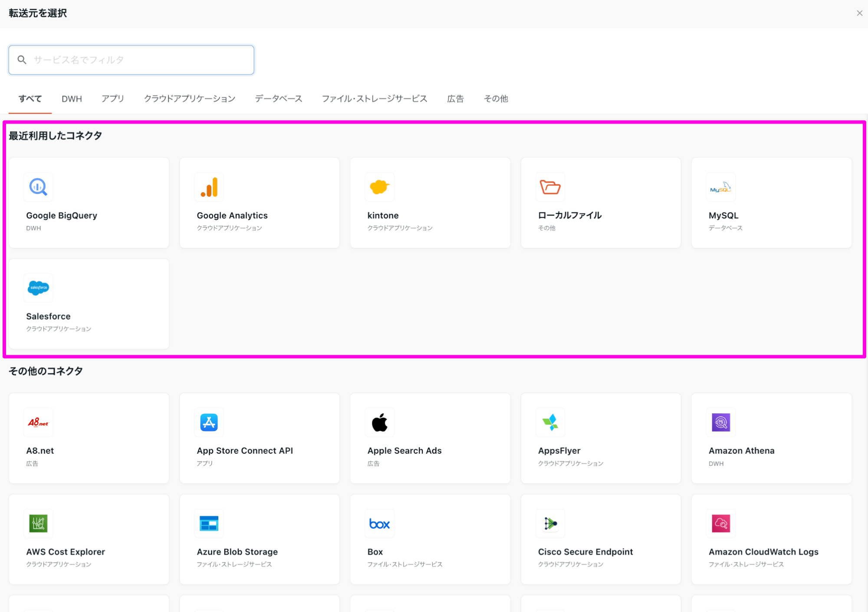Click the Salesforce cloud logo icon

tap(38, 288)
